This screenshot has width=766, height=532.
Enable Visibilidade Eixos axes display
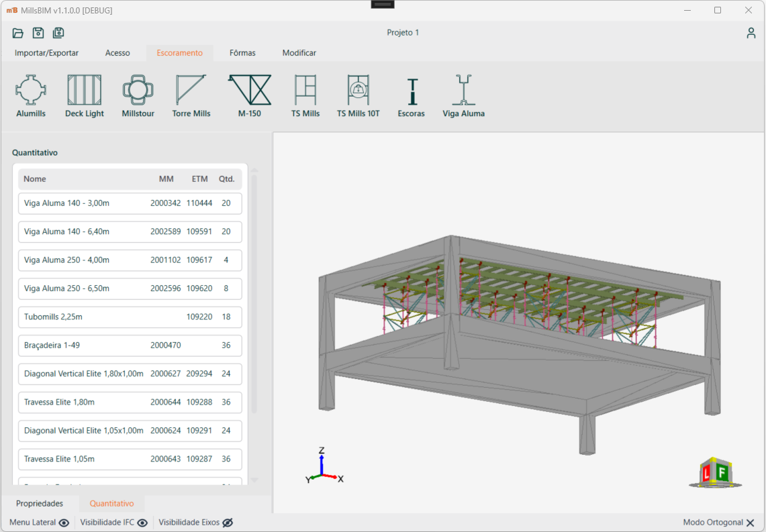point(228,523)
